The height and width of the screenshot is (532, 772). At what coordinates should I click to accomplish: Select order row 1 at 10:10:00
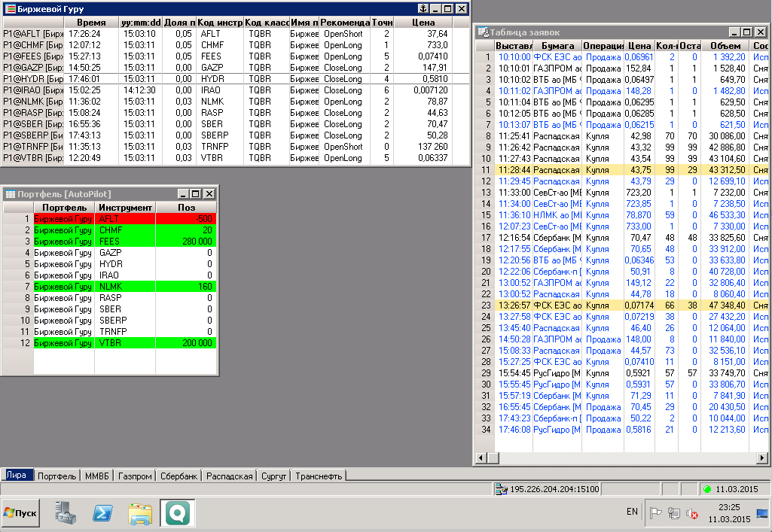[622, 57]
